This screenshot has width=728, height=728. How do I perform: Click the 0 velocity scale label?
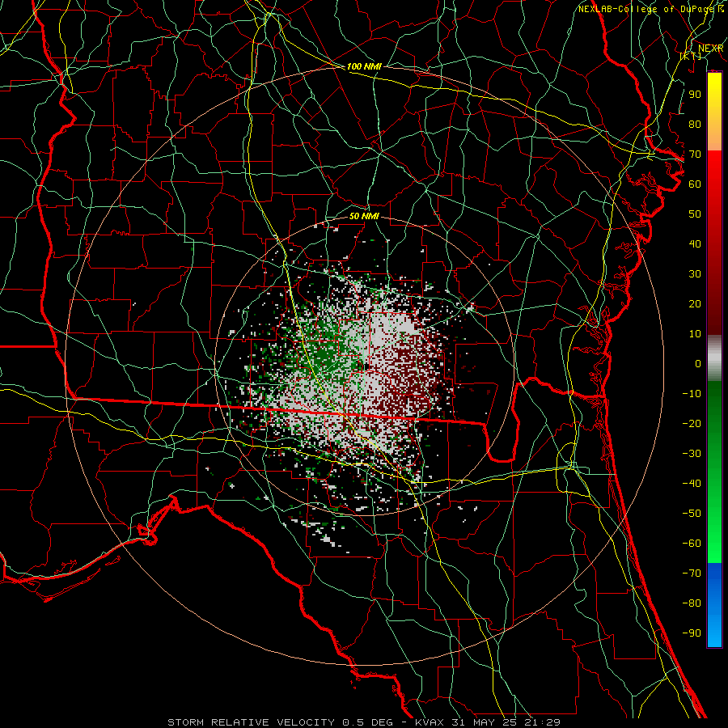click(698, 364)
